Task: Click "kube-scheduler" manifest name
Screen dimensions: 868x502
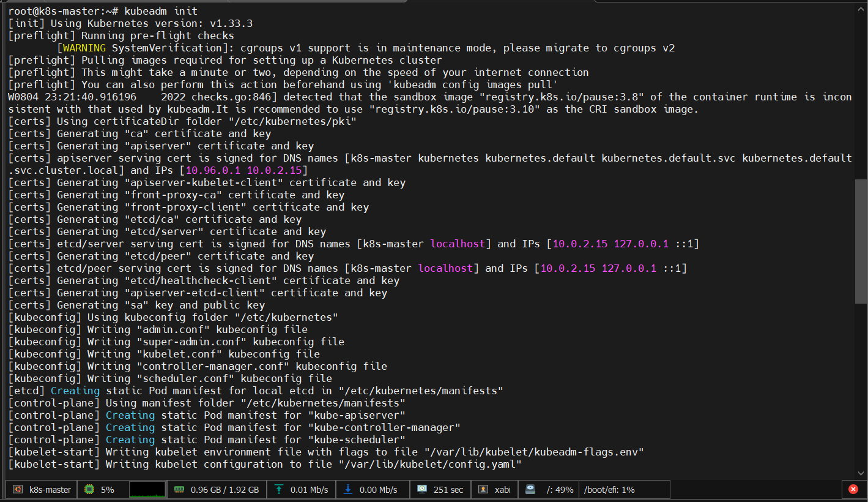Action: [x=357, y=440]
